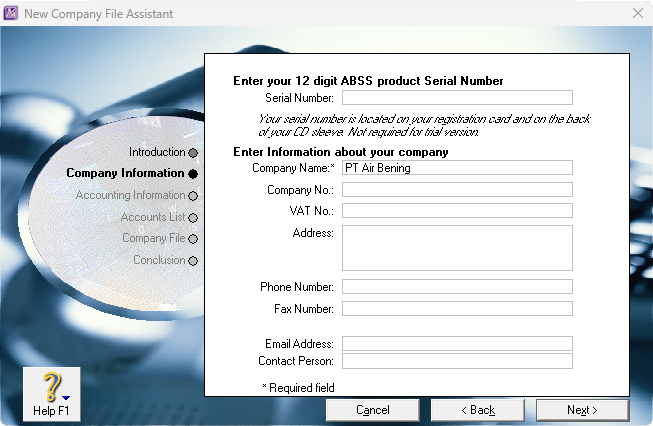Select the Email Address field
Viewport: 653px width, 426px height.
pos(457,344)
